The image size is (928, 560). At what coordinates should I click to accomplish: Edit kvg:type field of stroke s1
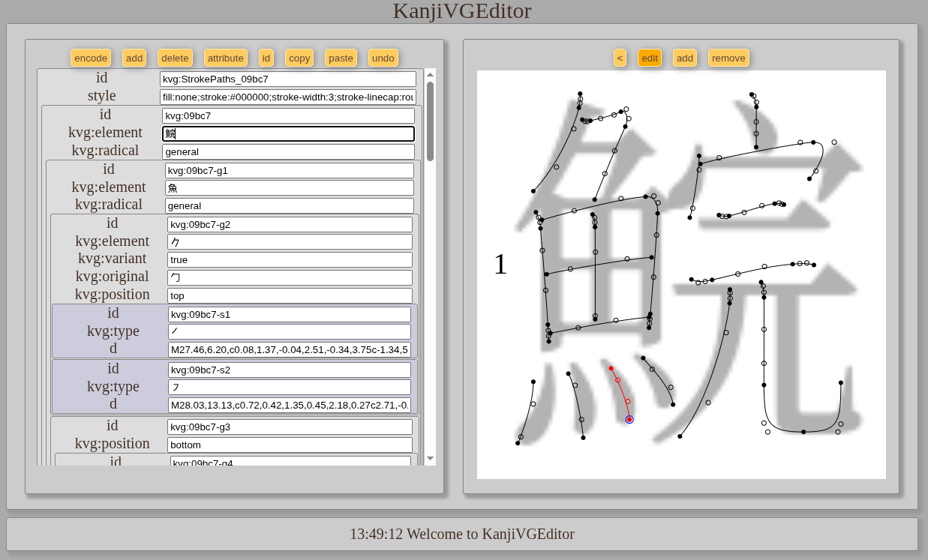point(290,331)
